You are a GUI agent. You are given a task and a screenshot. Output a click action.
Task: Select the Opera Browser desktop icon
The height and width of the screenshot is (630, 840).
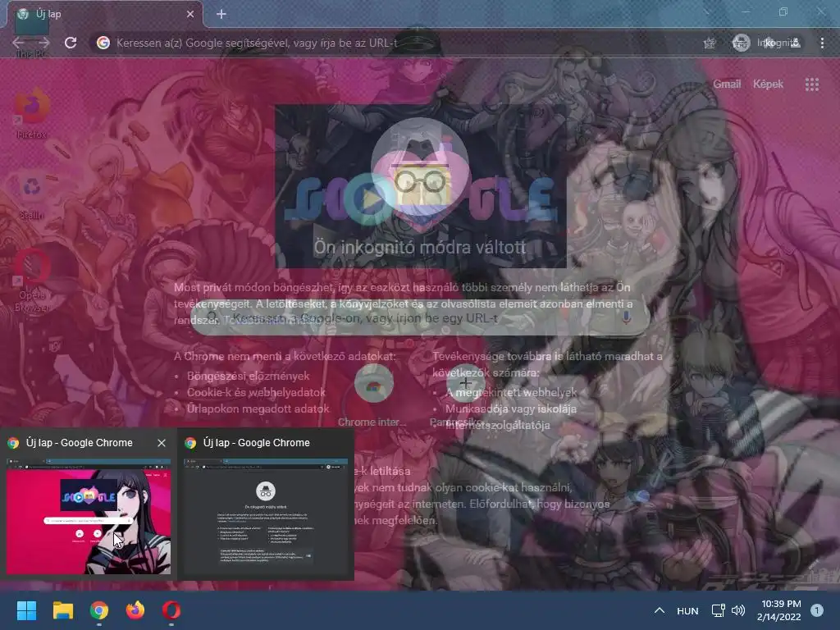click(32, 281)
